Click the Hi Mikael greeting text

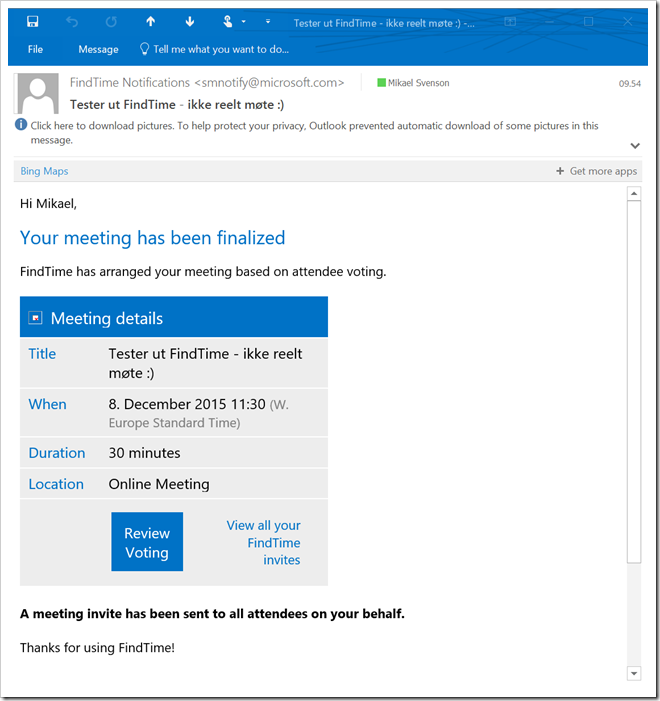(x=48, y=204)
